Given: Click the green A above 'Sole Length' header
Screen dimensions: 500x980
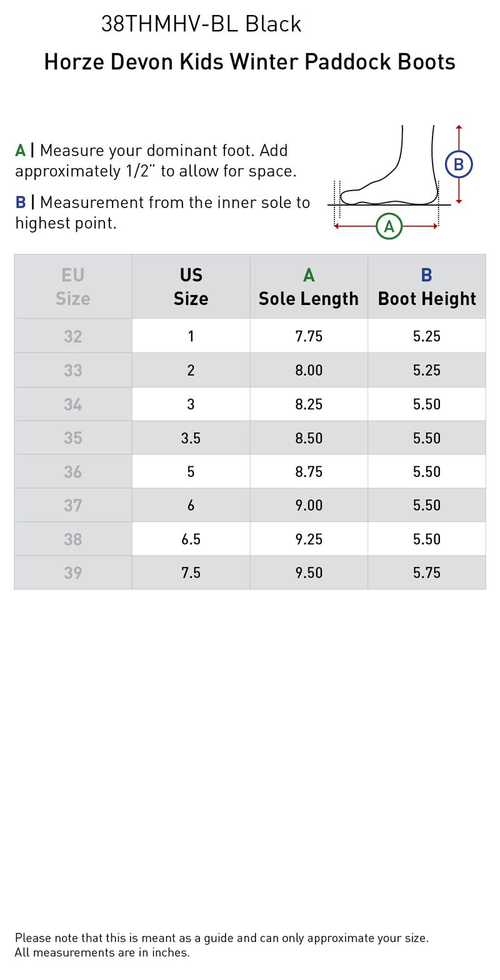Looking at the screenshot, I should click(x=308, y=275).
